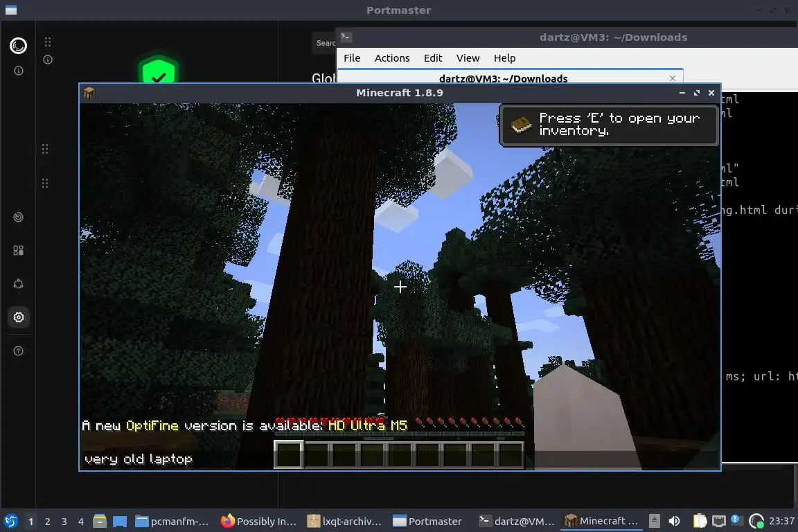Open the notification tray icon with blue badge

point(736,520)
